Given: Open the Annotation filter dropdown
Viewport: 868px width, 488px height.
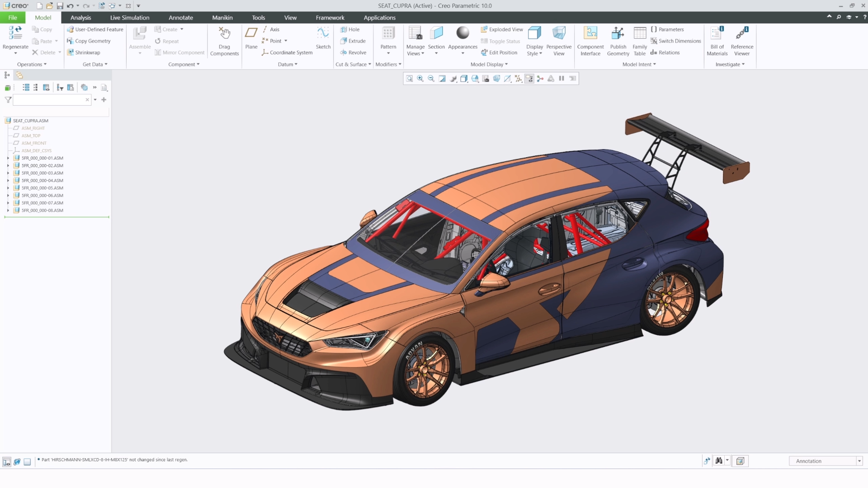Looking at the screenshot, I should tap(859, 461).
